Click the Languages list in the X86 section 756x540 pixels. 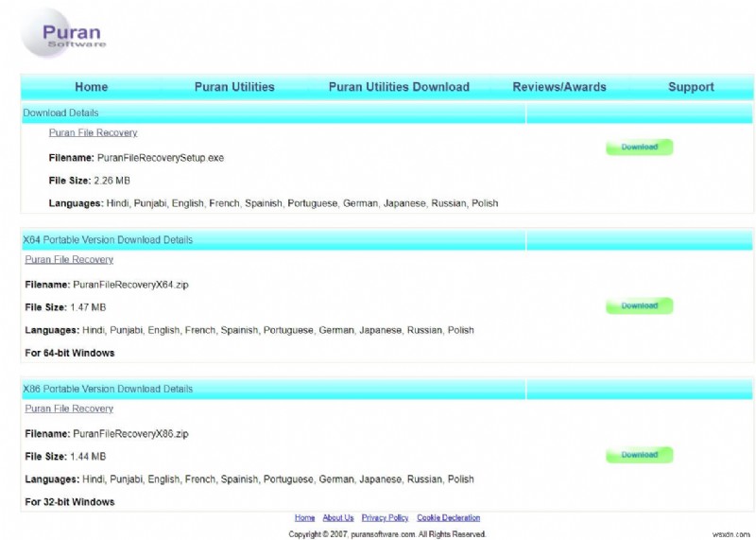(x=249, y=479)
